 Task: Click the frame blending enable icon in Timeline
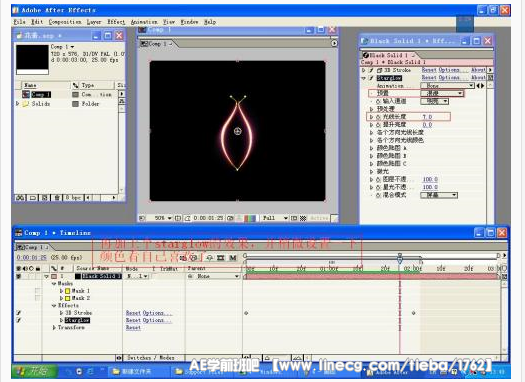221,258
